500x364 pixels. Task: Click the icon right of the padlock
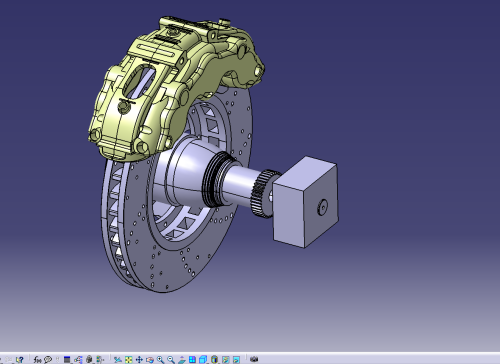pyautogui.click(x=100, y=360)
